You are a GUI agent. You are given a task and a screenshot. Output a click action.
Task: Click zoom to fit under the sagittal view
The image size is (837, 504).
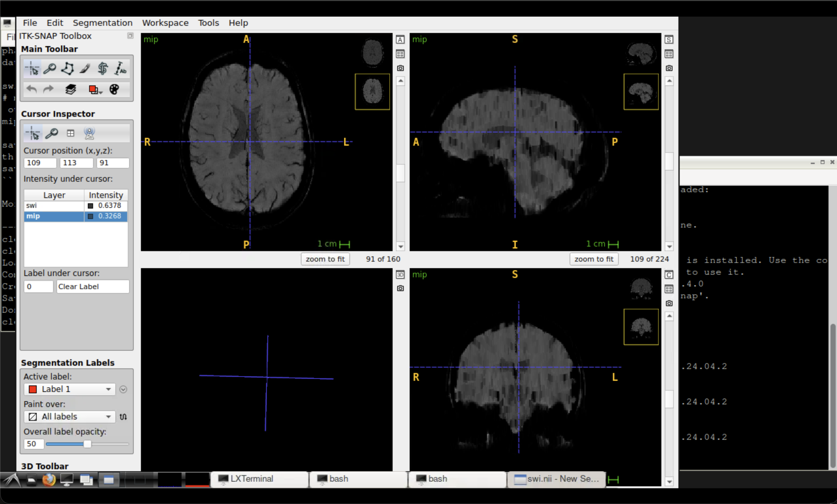click(594, 259)
